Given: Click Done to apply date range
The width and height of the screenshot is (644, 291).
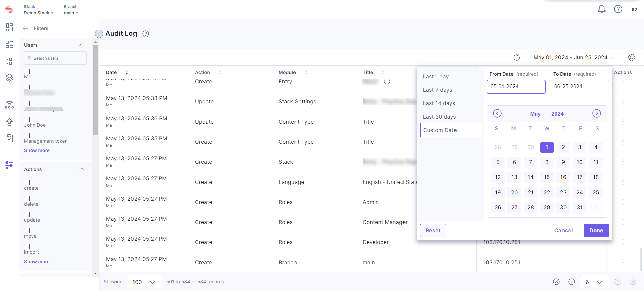Looking at the screenshot, I should tap(596, 230).
